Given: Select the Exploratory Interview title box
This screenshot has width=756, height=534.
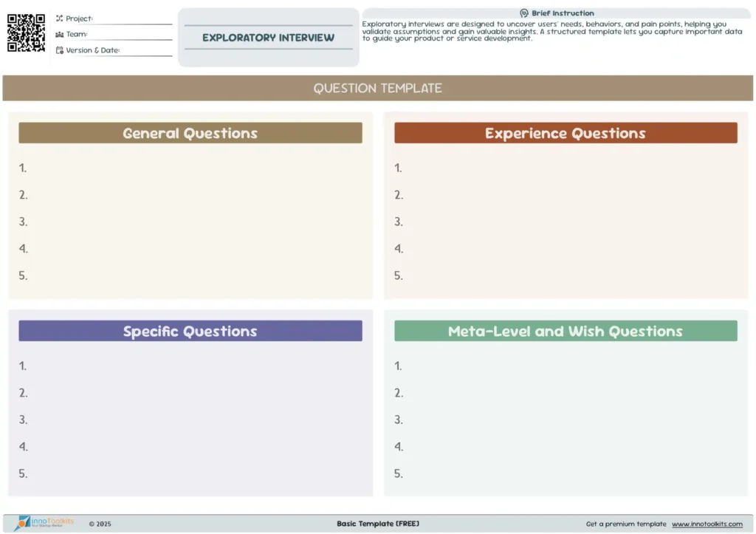Looking at the screenshot, I should coord(268,38).
